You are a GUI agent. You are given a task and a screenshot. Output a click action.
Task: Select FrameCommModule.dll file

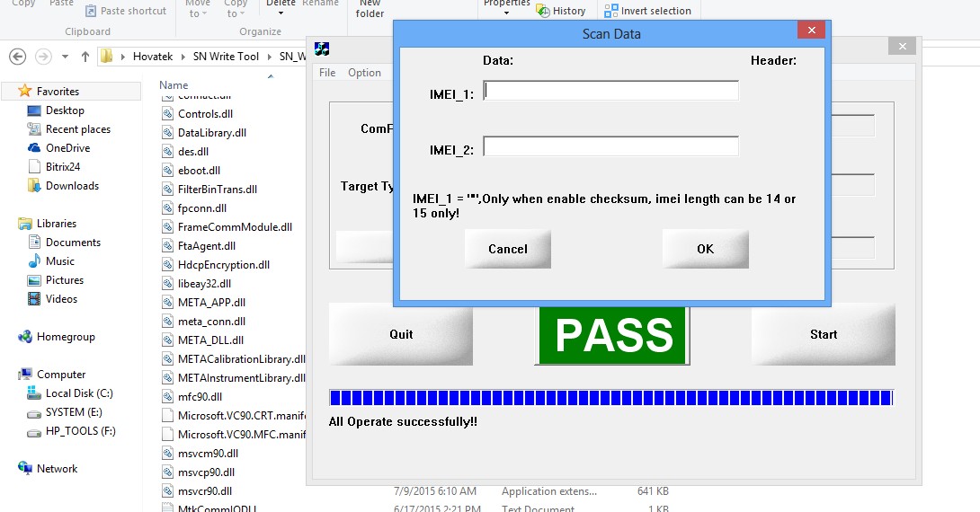(x=235, y=226)
